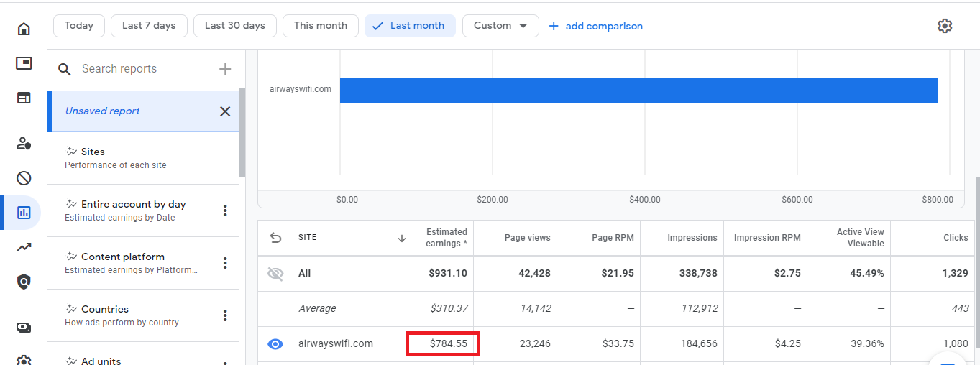This screenshot has width=980, height=365.
Task: Open the Sites icon in the left sidebar
Action: pos(24,98)
